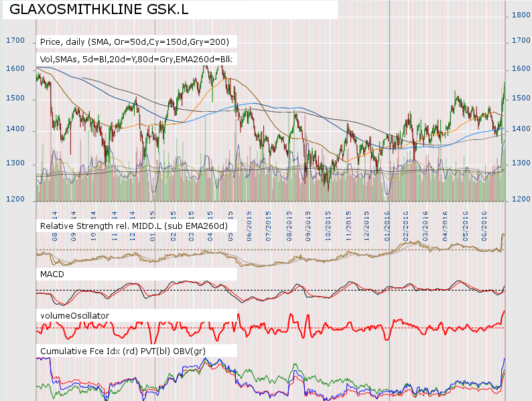Click the 09/2015 date axis label
Screen dimensions: 532x401
pos(308,226)
